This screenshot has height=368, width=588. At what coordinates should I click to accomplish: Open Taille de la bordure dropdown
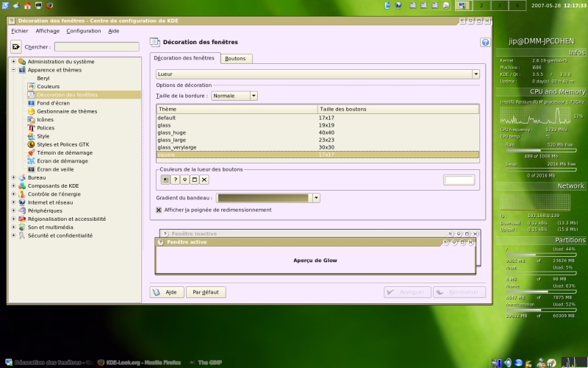234,96
